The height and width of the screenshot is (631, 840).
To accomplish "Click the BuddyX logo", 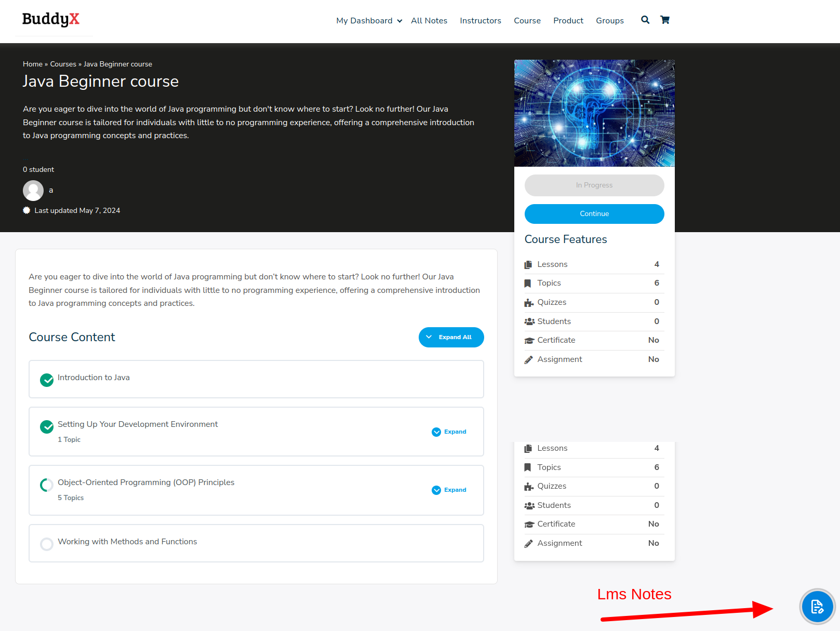I will pos(51,19).
